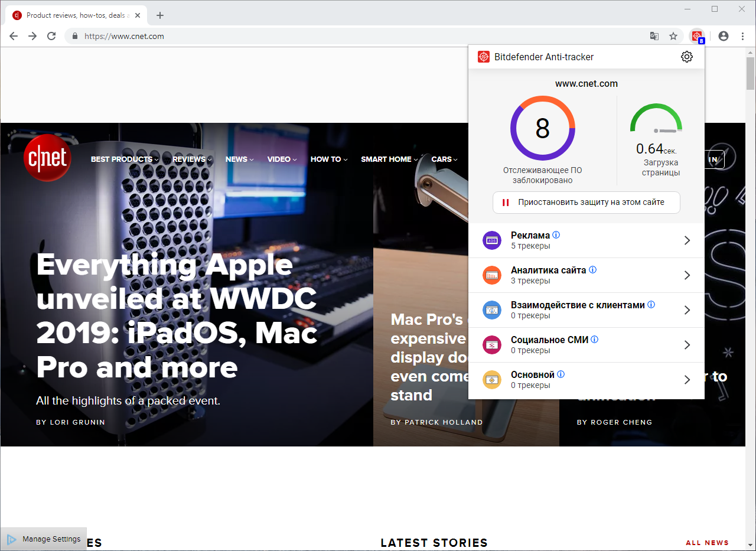Click the purple Реклама category icon

pos(492,240)
